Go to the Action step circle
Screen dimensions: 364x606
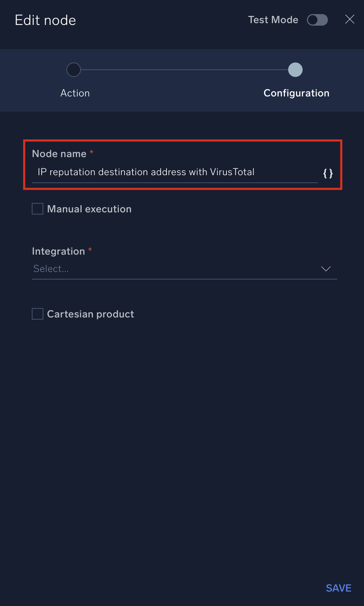(x=74, y=70)
